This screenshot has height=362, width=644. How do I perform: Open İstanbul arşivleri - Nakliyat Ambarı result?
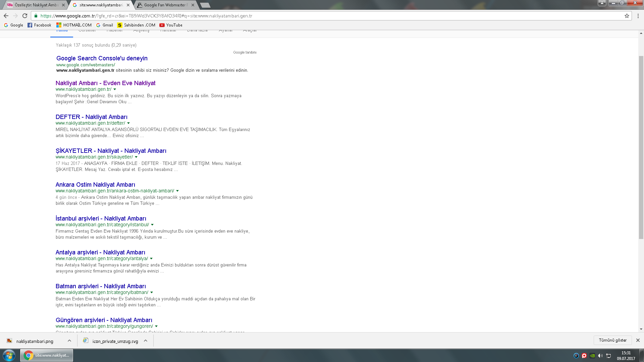(x=101, y=219)
